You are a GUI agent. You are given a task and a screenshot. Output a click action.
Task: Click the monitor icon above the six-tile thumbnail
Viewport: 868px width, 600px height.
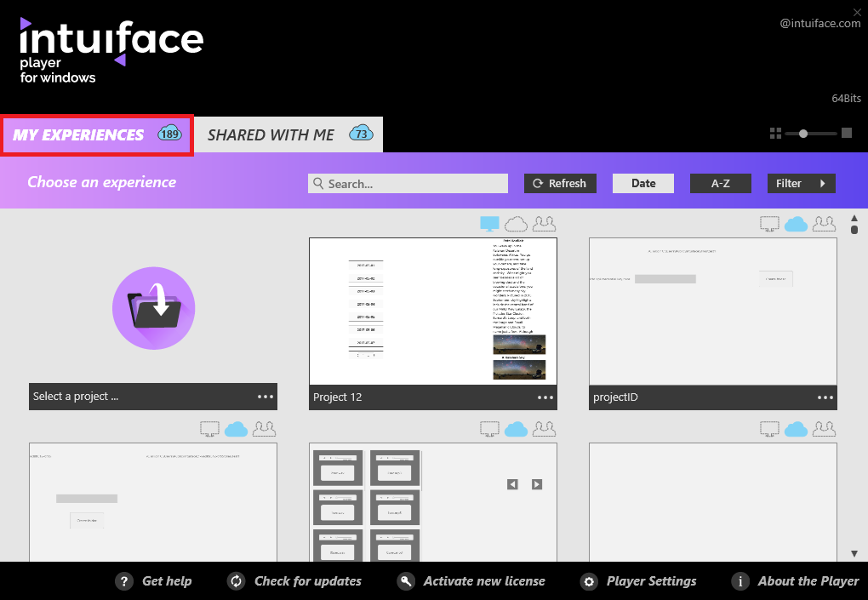489,429
